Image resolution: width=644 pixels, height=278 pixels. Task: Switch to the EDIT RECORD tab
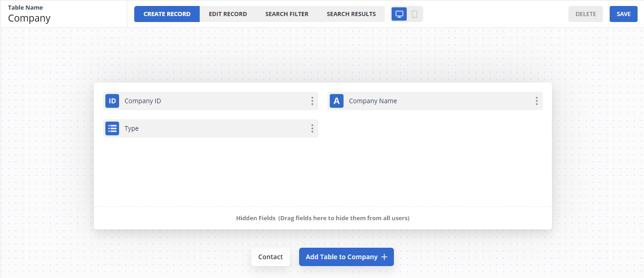(228, 14)
